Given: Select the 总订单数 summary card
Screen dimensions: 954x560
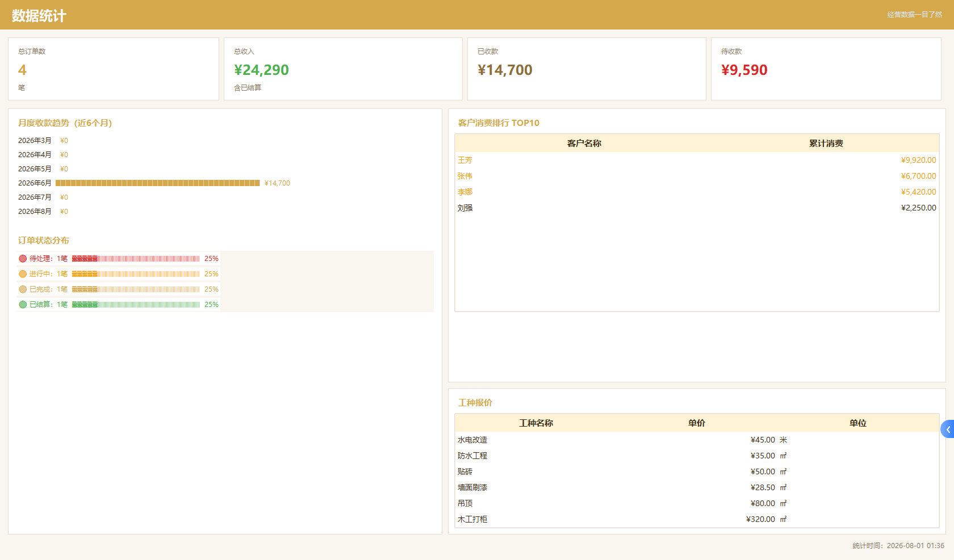Looking at the screenshot, I should (114, 69).
